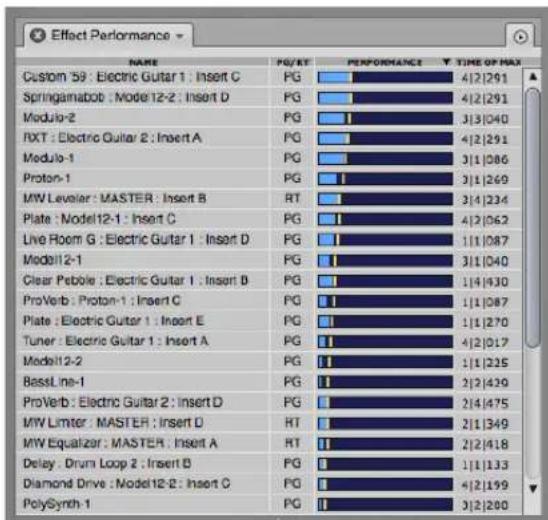Click the vertical scrollbar thumb

[x=533, y=217]
